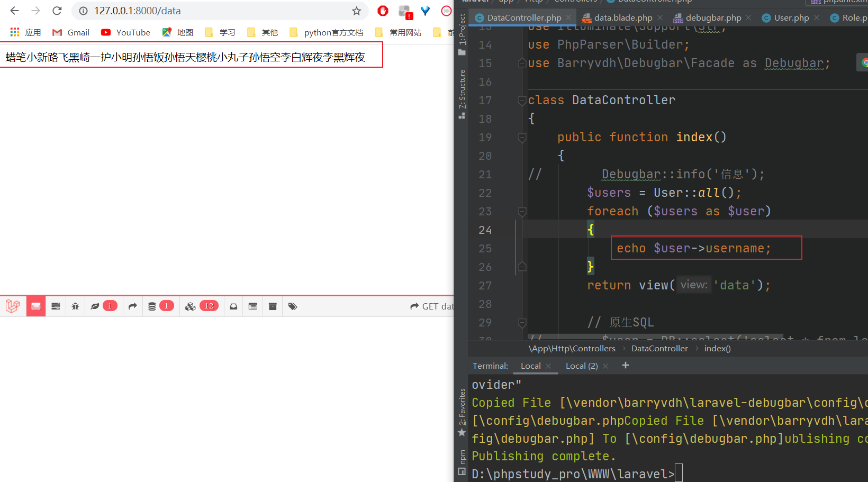Click line number 24 in the gutter
This screenshot has height=482, width=868.
point(485,230)
